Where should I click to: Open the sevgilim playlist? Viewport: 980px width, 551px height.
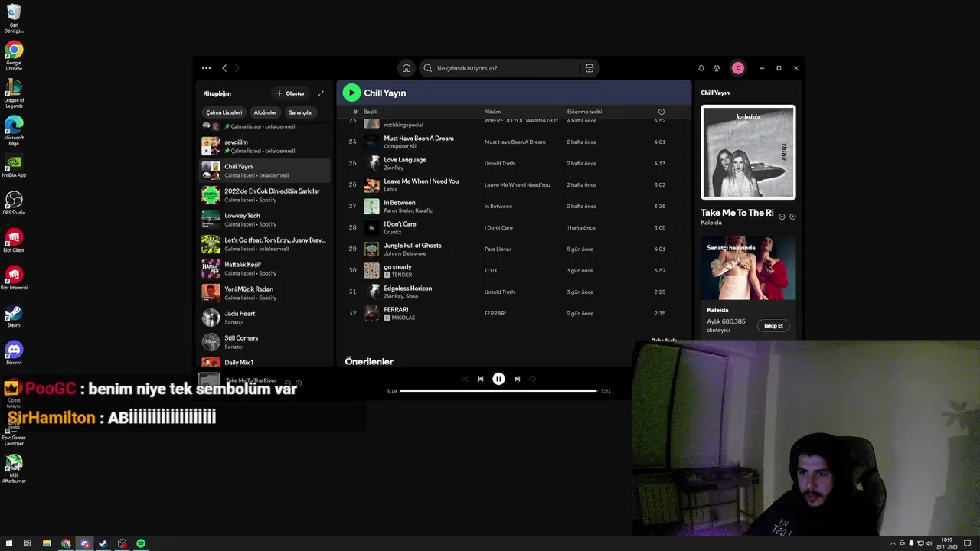pos(265,146)
